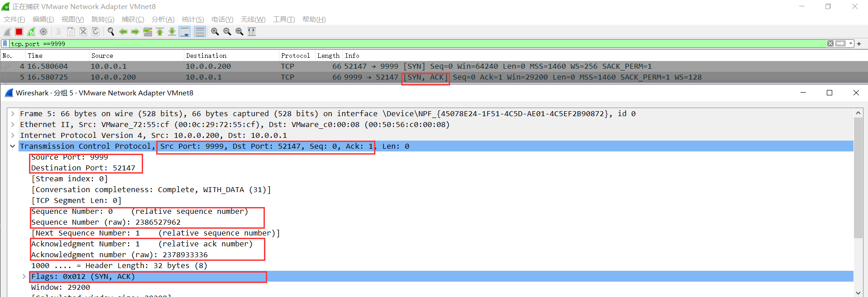Sort packets by Protocol column
Image resolution: width=868 pixels, height=297 pixels.
[x=297, y=56]
